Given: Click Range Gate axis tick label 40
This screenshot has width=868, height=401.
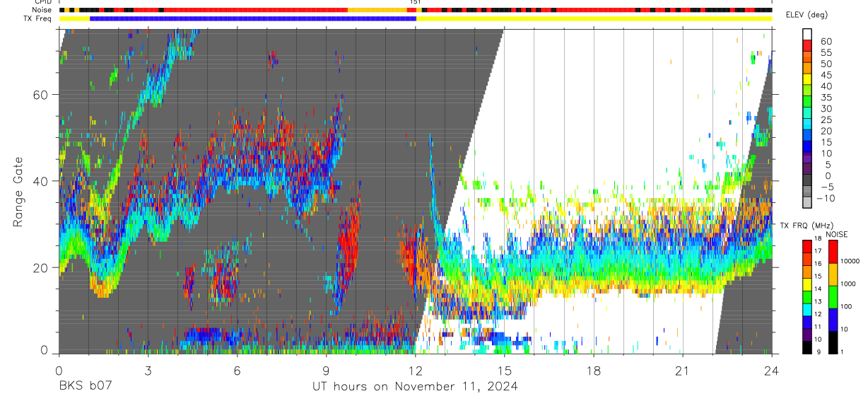Looking at the screenshot, I should tap(41, 181).
